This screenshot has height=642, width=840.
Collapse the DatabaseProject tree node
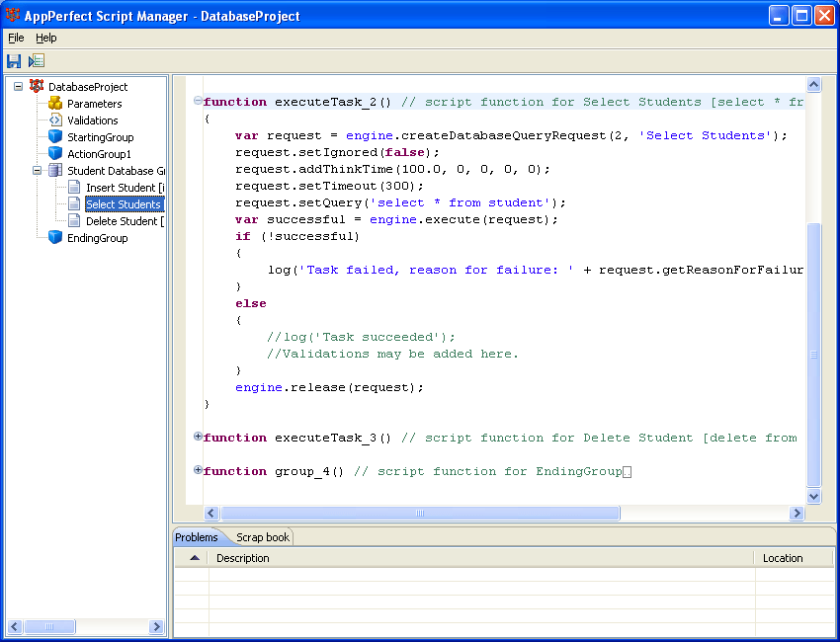pos(20,86)
